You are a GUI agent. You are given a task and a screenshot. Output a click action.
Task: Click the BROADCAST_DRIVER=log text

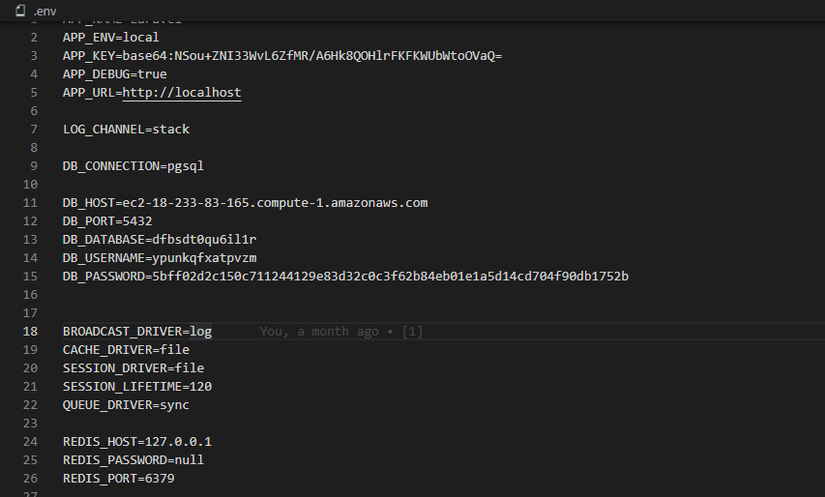click(x=137, y=331)
